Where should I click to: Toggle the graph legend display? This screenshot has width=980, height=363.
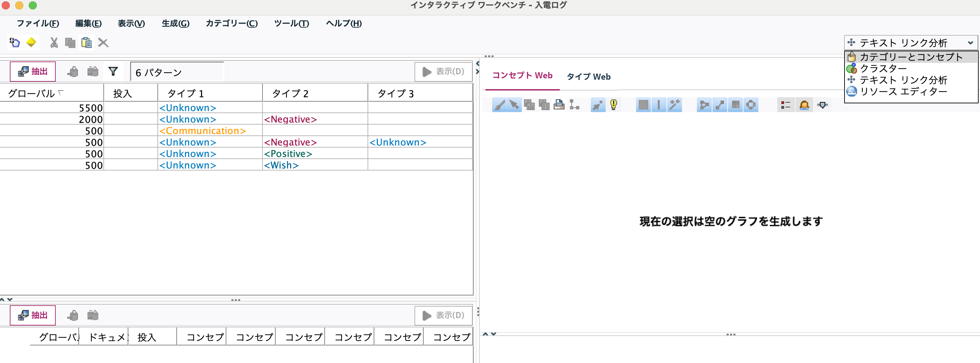(786, 105)
